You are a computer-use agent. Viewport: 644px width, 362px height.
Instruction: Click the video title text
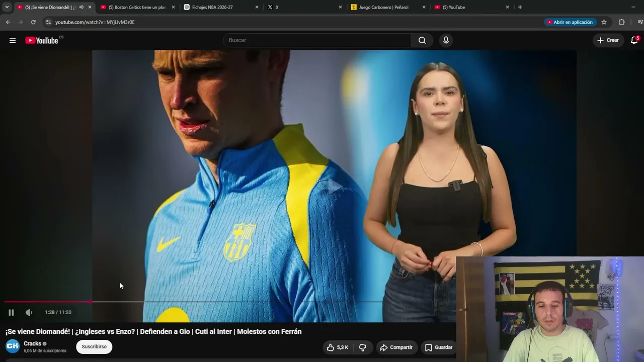point(153,332)
